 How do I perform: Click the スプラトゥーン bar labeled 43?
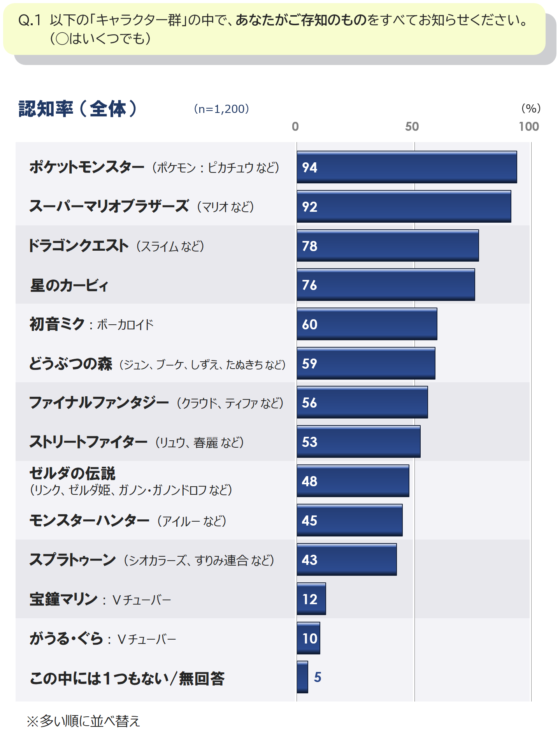point(347,559)
